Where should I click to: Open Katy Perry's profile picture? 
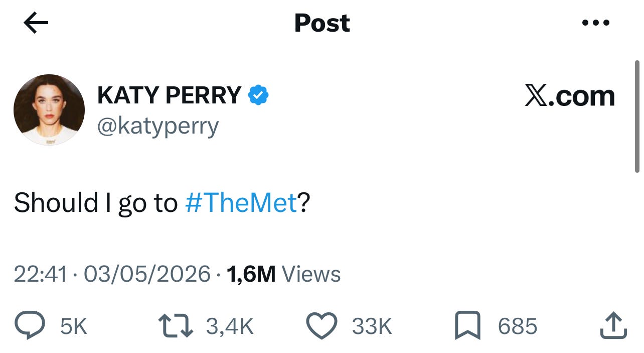pos(49,110)
